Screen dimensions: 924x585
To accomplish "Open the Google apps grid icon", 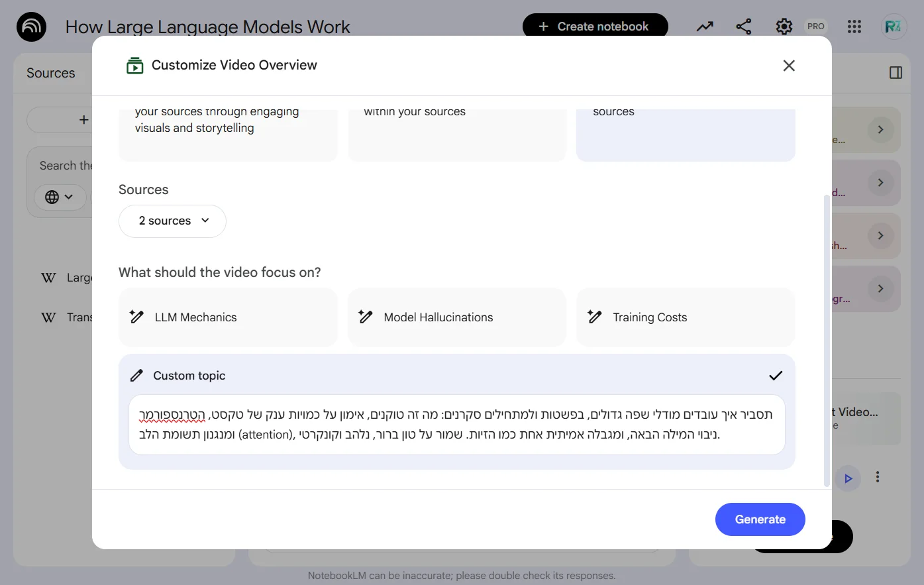I will [x=854, y=27].
